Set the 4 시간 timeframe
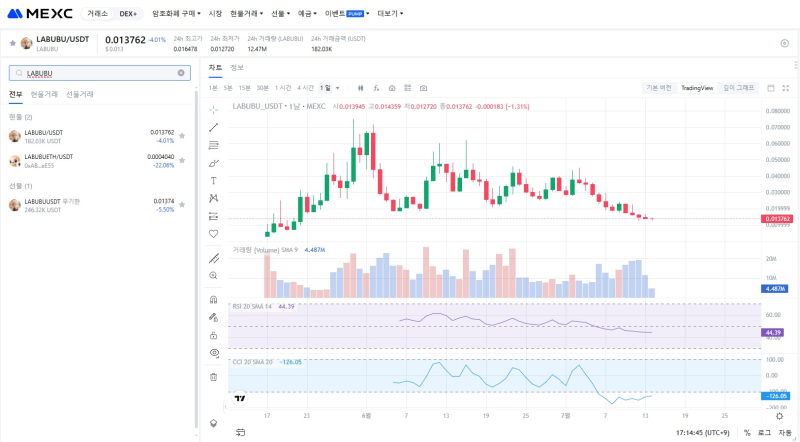Screen dimensions: 800x442 [x=305, y=88]
